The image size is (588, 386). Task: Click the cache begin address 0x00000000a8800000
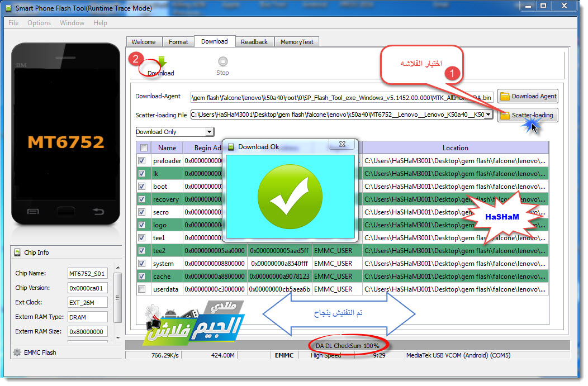pyautogui.click(x=215, y=277)
